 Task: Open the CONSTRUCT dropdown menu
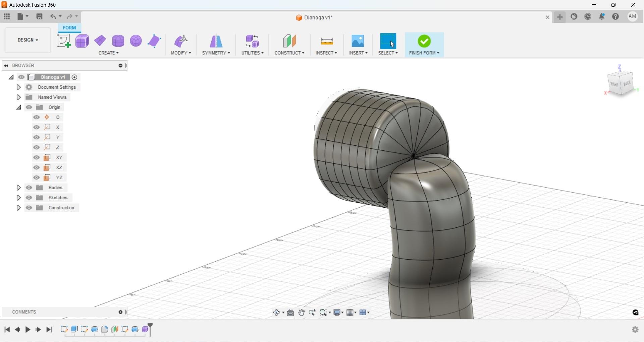tap(289, 53)
